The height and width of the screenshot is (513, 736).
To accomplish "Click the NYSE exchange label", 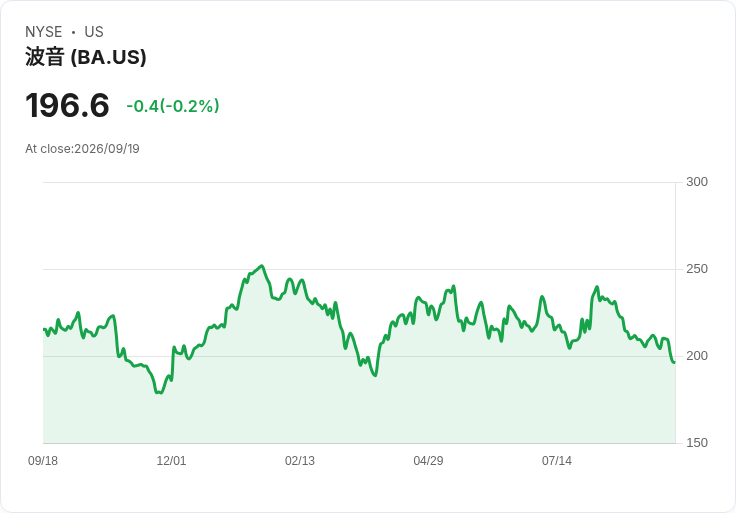I will coord(44,32).
